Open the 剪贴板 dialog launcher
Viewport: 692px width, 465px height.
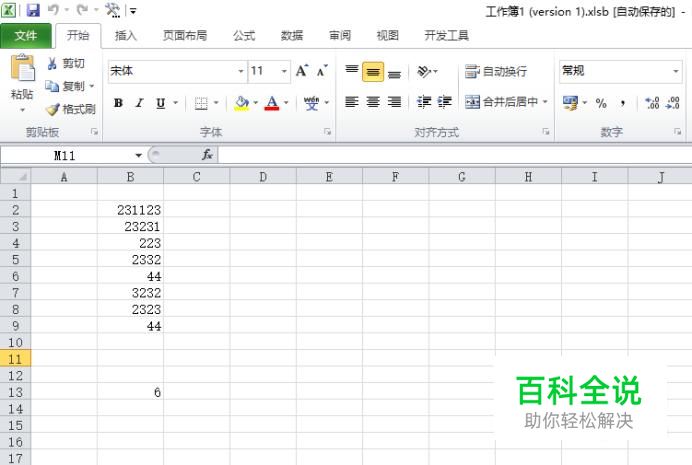[94, 131]
